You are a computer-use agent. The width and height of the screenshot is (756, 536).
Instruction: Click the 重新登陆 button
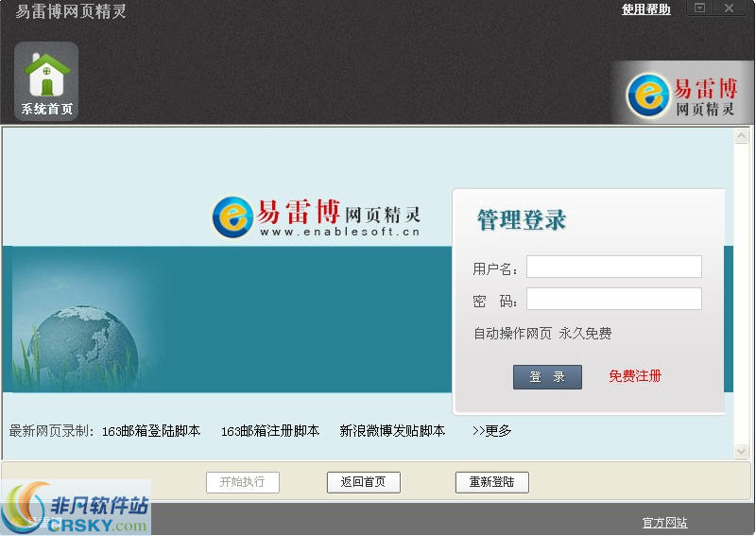[491, 482]
